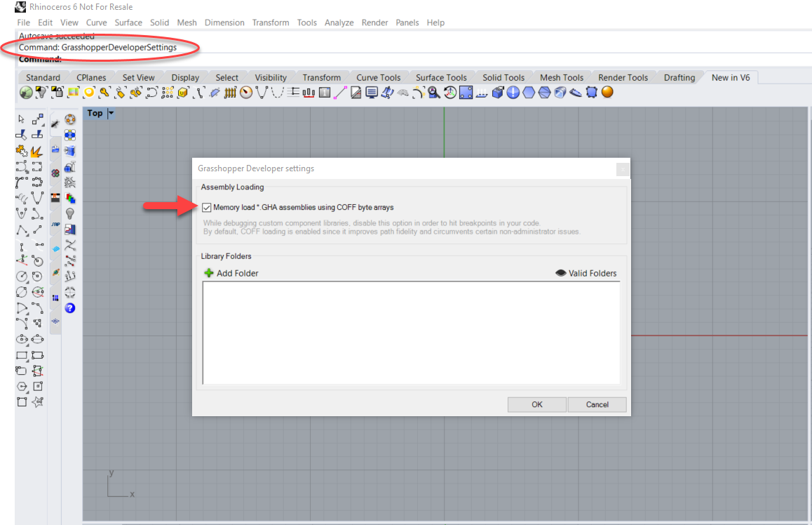Viewport: 812px width, 525px height.
Task: Switch to the Display toolbar tab
Action: [x=185, y=78]
